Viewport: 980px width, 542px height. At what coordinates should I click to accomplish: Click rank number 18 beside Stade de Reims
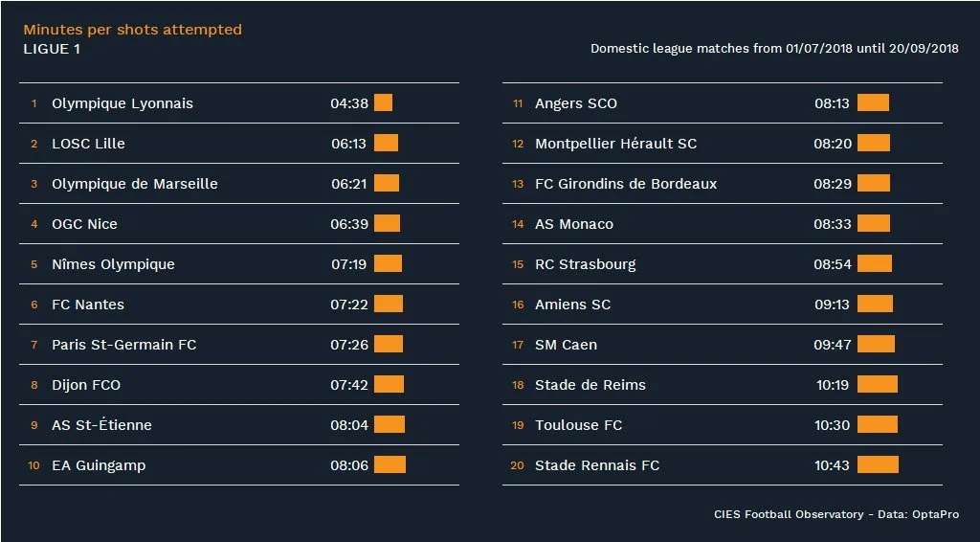point(518,385)
